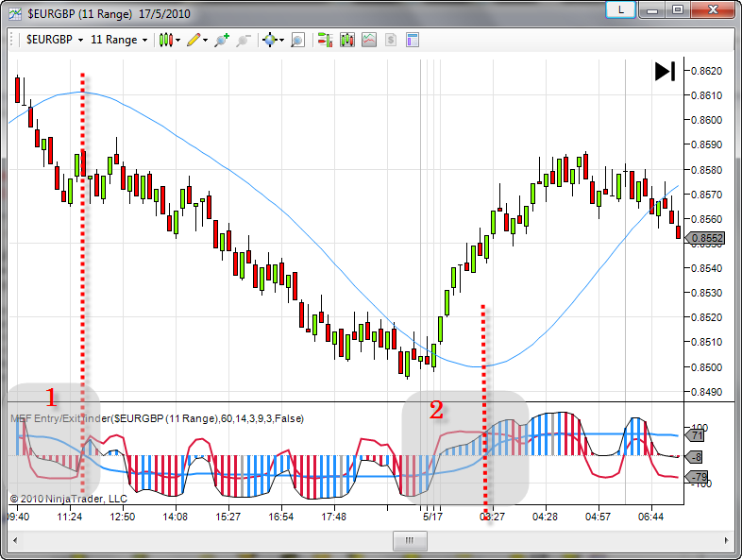
Task: Expand the chart style dropdown arrow
Action: [177, 41]
